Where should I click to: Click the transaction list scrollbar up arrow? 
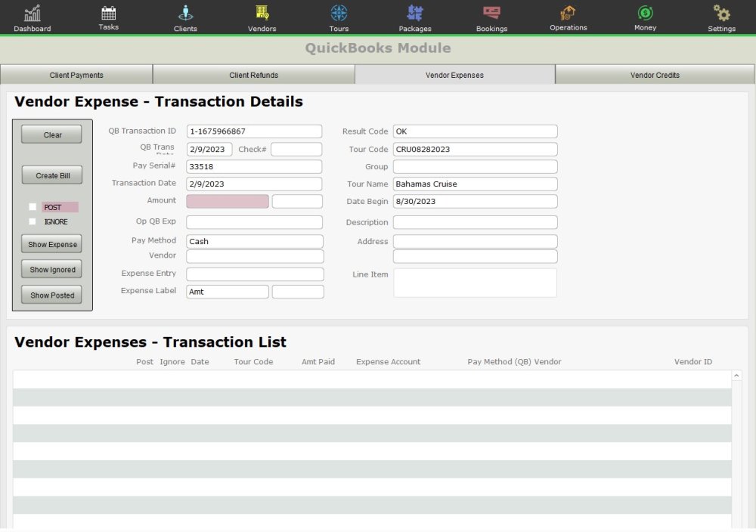click(x=736, y=374)
